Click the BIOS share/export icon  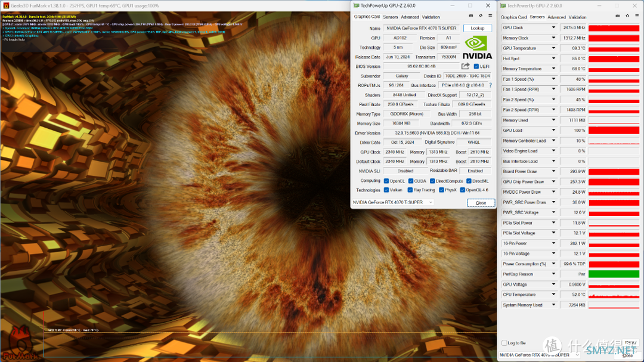click(x=465, y=66)
